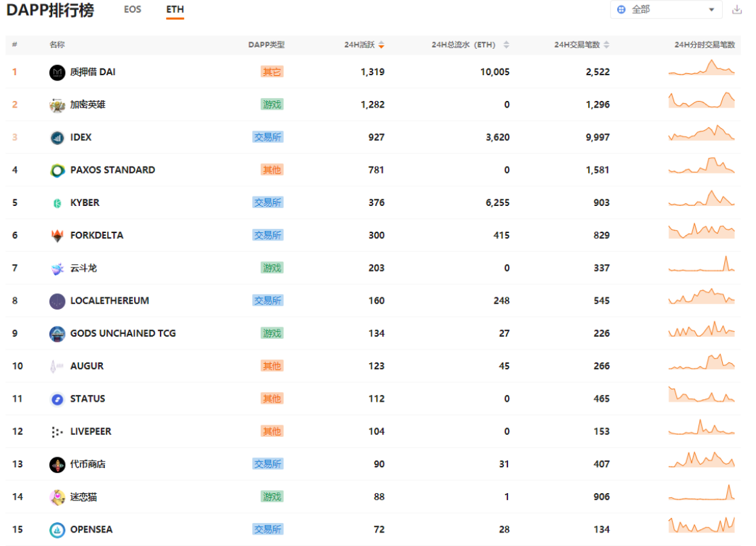Click the PAXOS STANDARD logo icon

[x=57, y=171]
